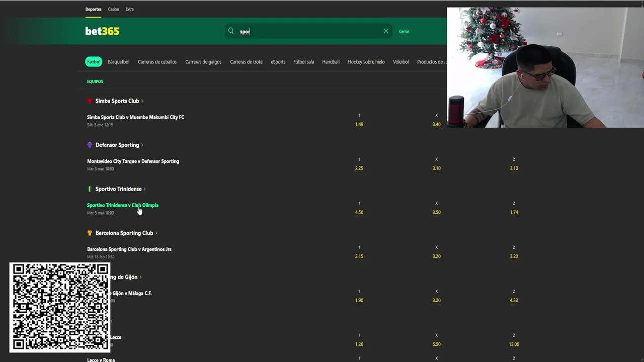
Task: Click the QR code overlay image
Action: [59, 307]
